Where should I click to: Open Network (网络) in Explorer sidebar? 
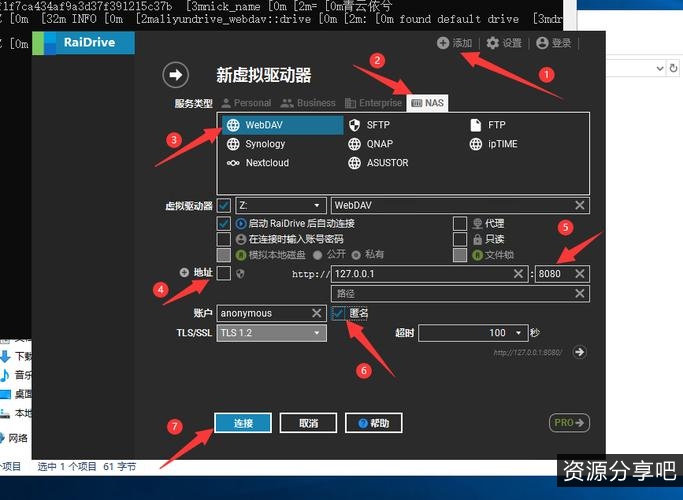coord(14,438)
